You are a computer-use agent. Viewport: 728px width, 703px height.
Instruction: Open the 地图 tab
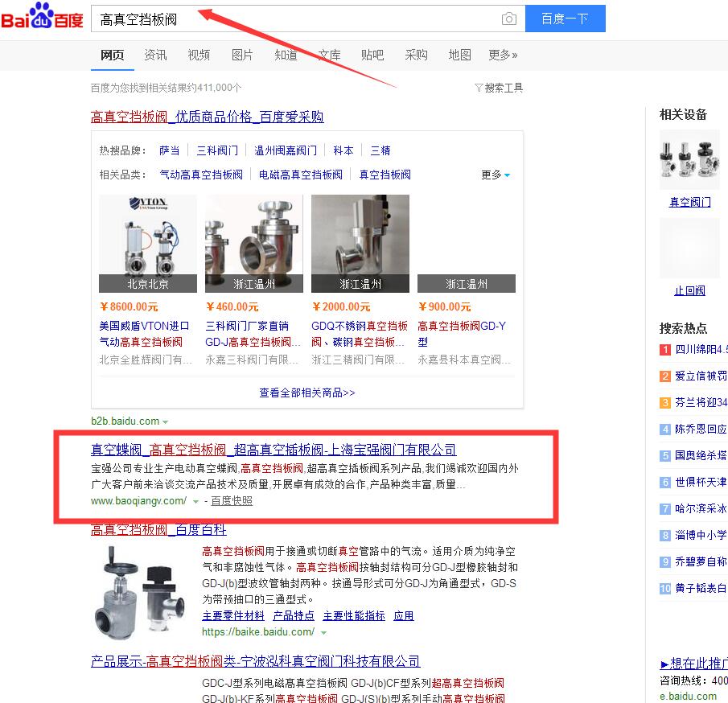click(459, 55)
